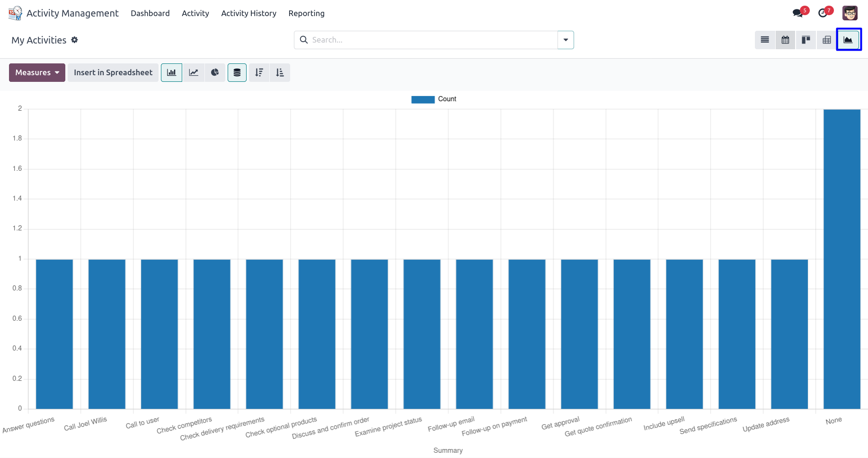Select the graph view icon
The width and height of the screenshot is (868, 458).
coord(848,40)
